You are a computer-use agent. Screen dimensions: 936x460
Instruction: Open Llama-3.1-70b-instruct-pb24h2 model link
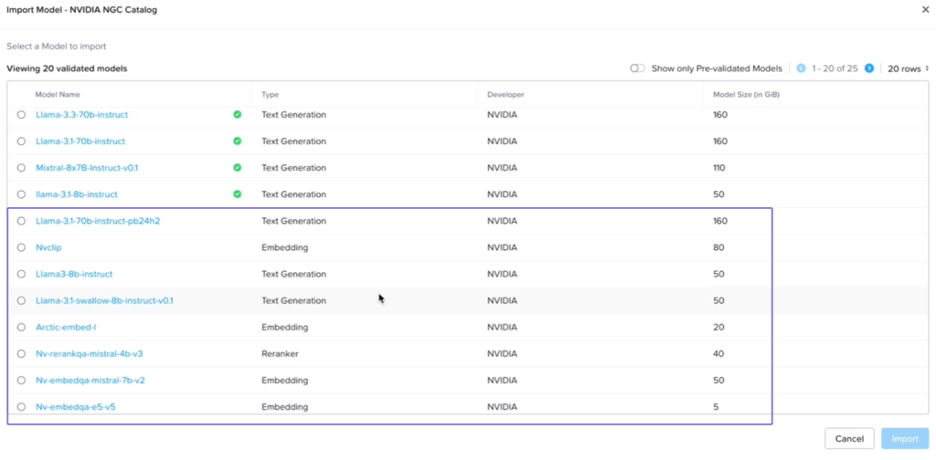tap(98, 221)
